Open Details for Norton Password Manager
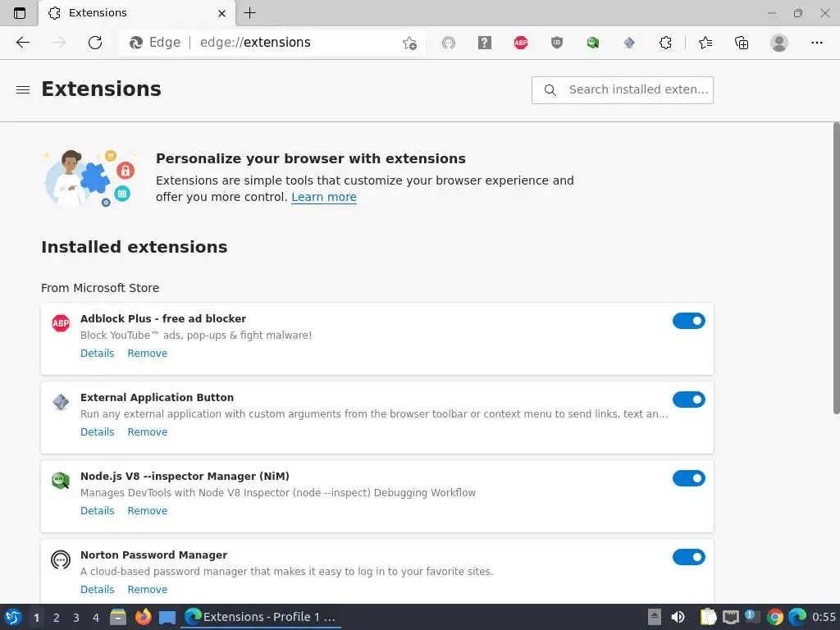 pyautogui.click(x=97, y=589)
